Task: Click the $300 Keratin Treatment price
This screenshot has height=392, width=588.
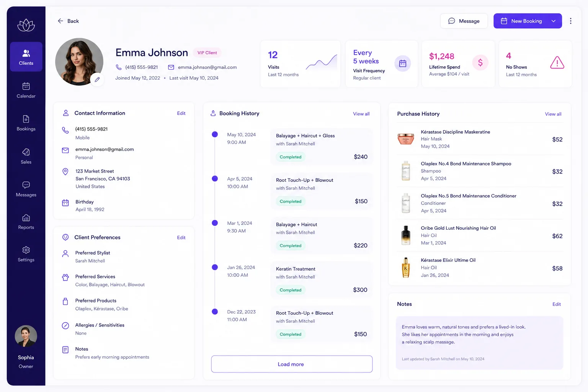Action: (360, 290)
